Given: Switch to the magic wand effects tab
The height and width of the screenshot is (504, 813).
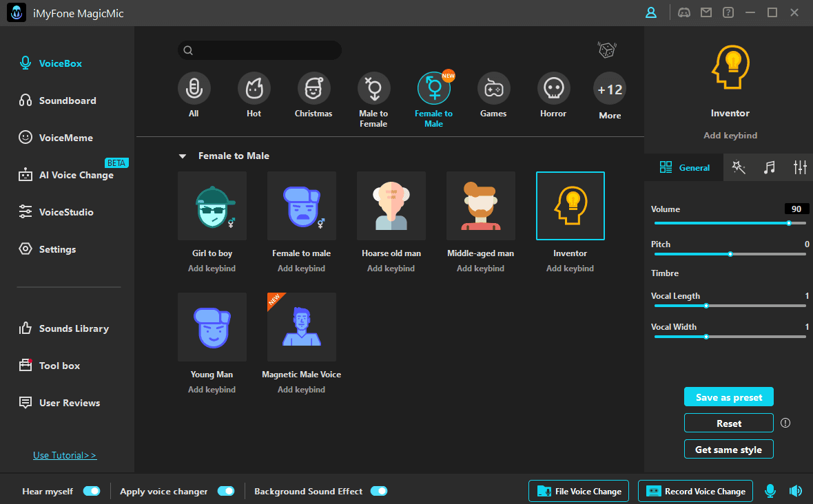Looking at the screenshot, I should pos(739,167).
